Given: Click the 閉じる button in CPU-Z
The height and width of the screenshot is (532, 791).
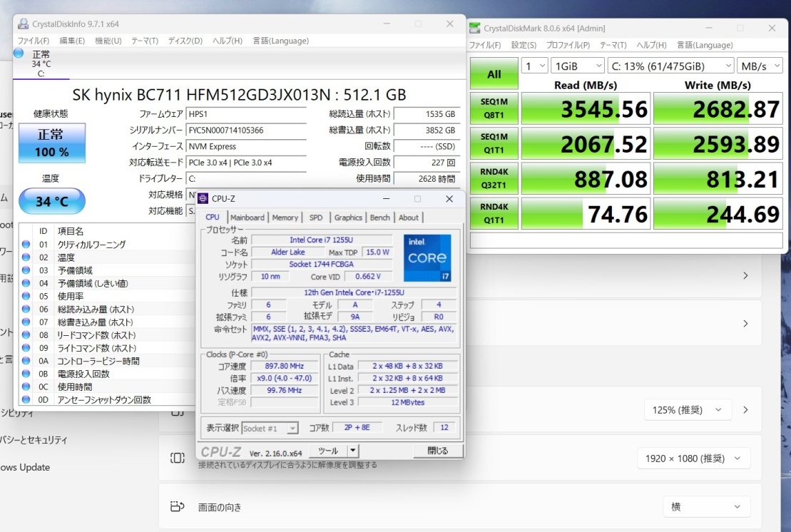Looking at the screenshot, I should coord(437,451).
